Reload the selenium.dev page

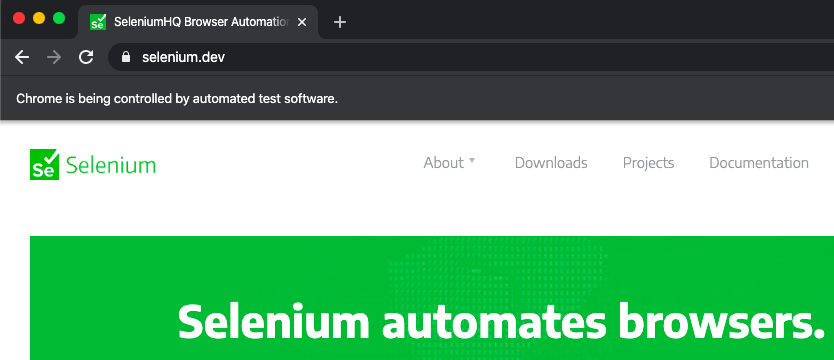[x=86, y=57]
